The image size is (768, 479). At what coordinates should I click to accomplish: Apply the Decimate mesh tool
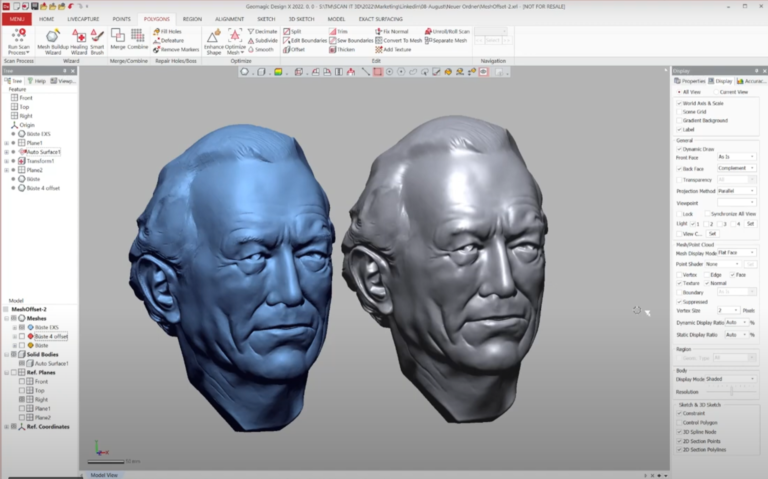pyautogui.click(x=263, y=31)
